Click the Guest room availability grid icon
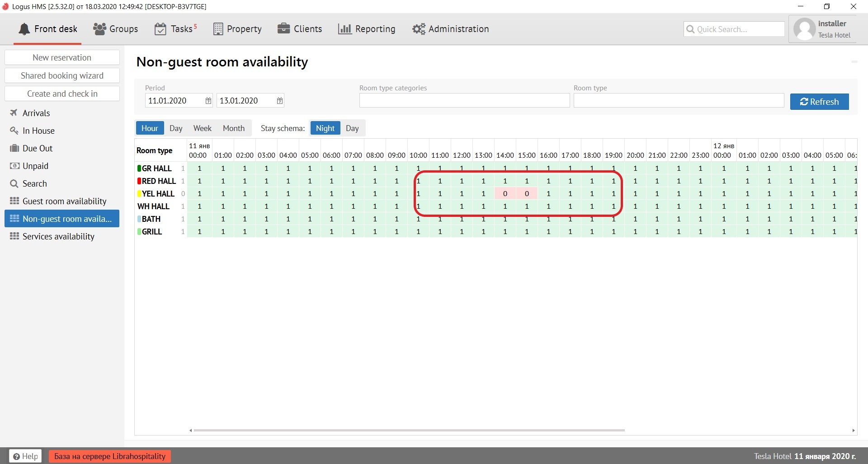Viewport: 868px width, 464px height. 14,201
